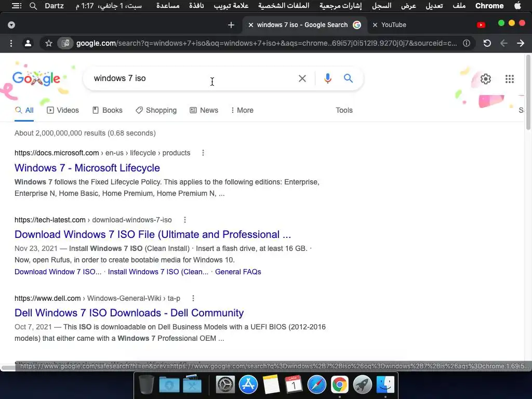Open the tab search dropdown arrow
This screenshot has width=532, height=399.
click(11, 25)
